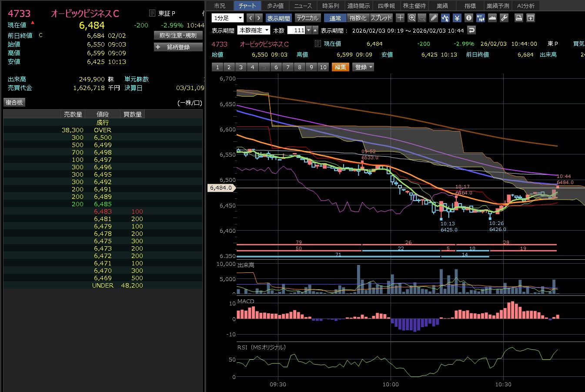
Task: Open the 四季報 tab
Action: (386, 6)
